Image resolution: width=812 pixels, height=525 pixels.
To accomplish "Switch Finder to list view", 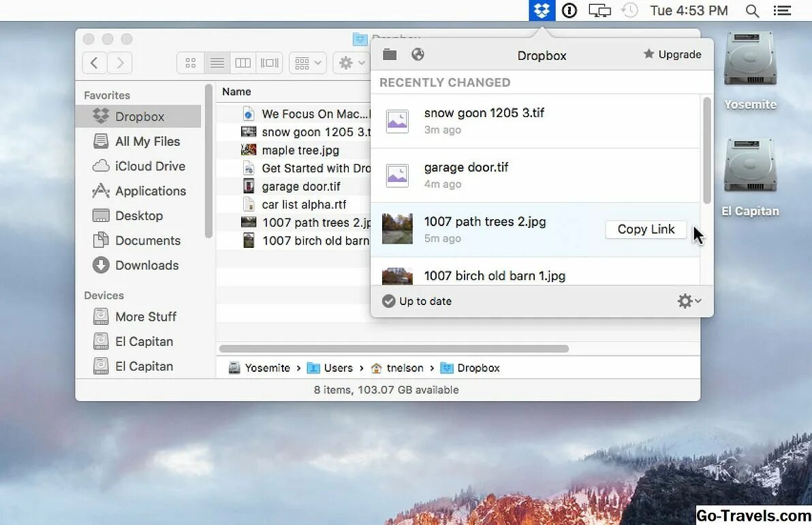I will (x=217, y=63).
